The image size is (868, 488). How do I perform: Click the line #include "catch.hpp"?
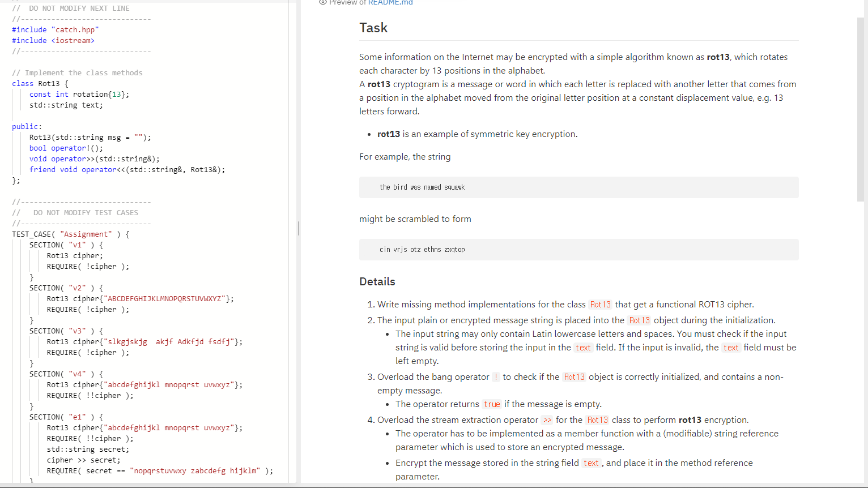pyautogui.click(x=56, y=30)
